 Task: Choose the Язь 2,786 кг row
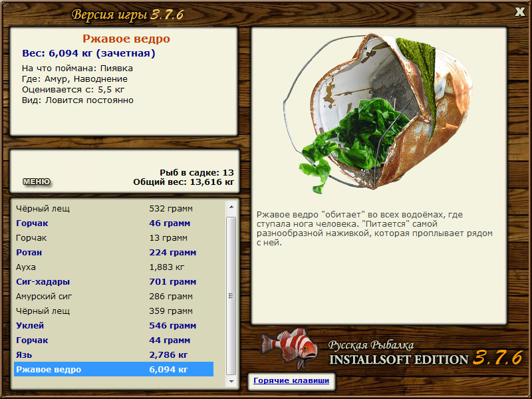click(114, 354)
